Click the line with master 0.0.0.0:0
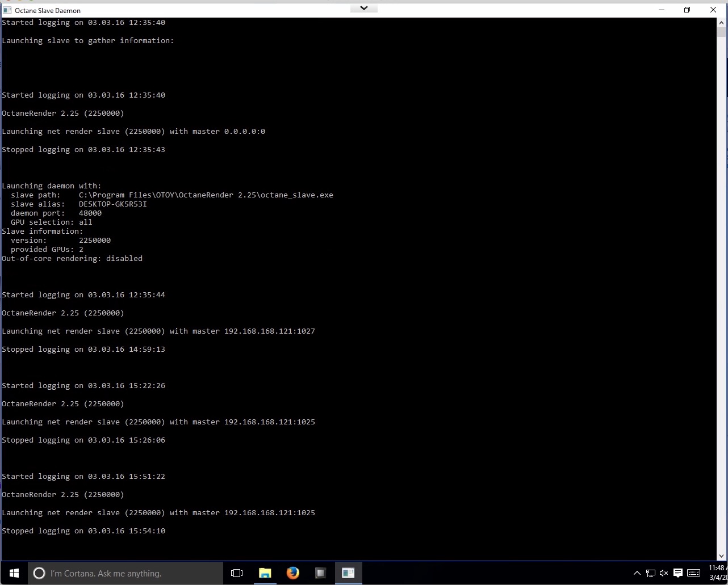The height and width of the screenshot is (585, 728). 133,132
